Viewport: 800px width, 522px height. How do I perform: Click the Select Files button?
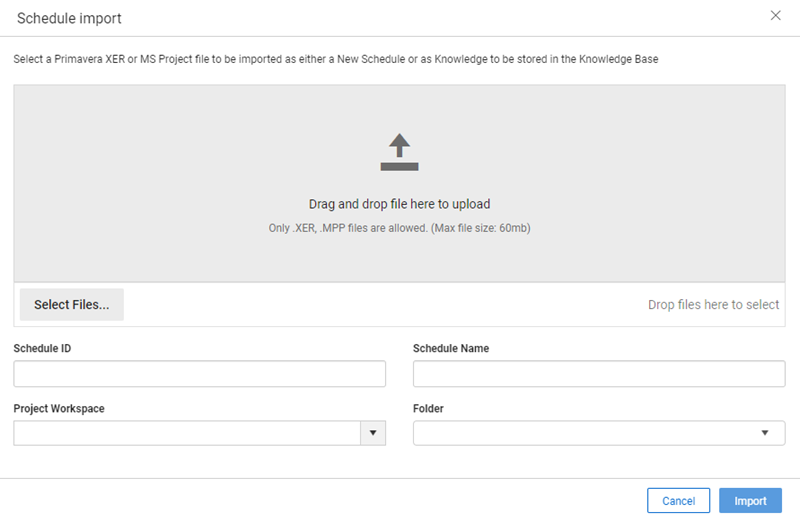tap(71, 305)
